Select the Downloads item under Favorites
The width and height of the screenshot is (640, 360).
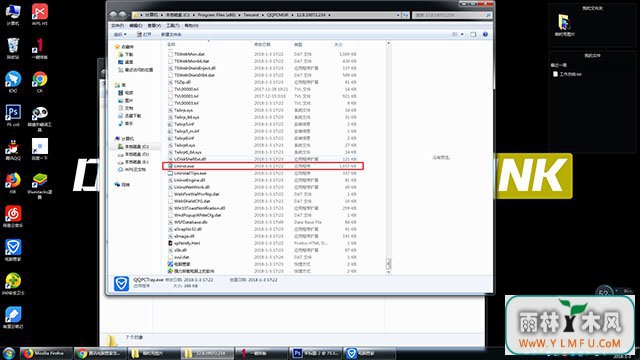point(126,54)
